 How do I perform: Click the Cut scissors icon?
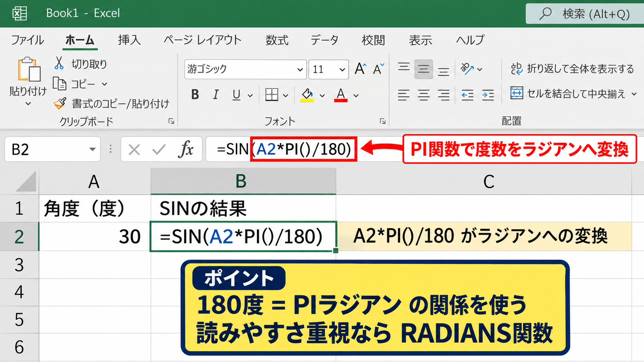[x=59, y=63]
